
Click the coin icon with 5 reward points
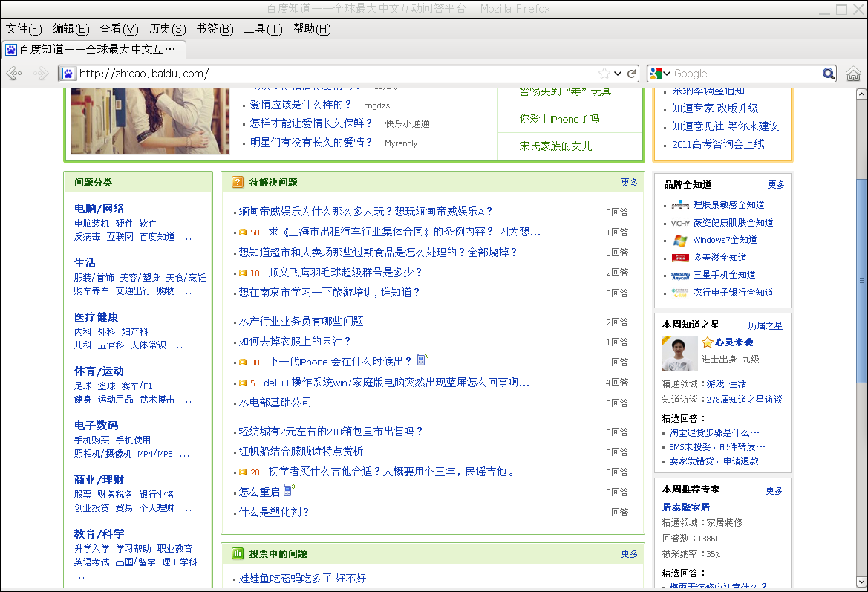[x=243, y=383]
